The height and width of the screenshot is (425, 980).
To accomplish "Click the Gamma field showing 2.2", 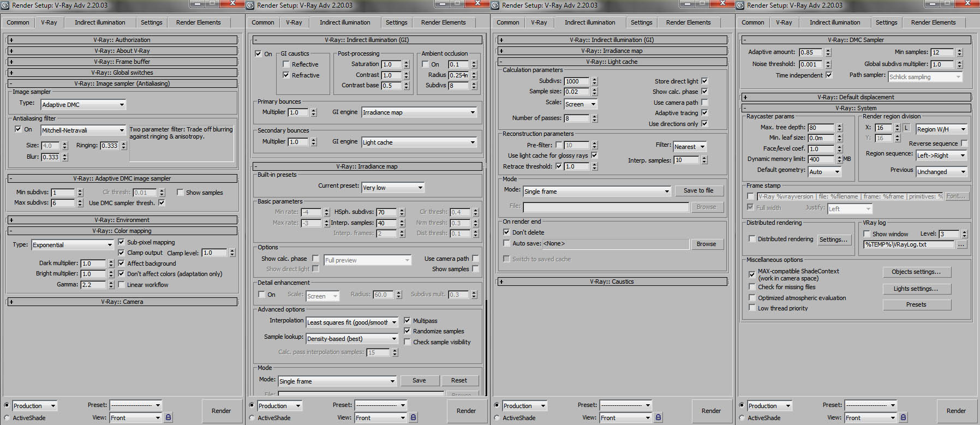I will coord(93,285).
